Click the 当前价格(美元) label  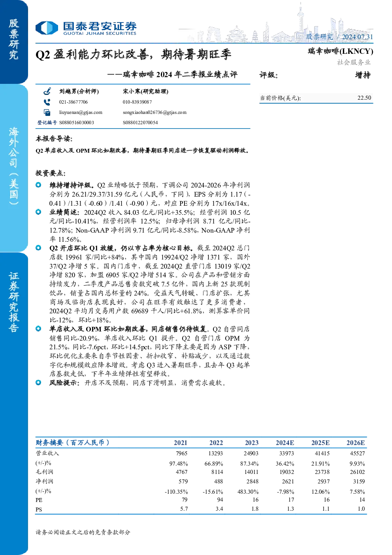pos(280,98)
